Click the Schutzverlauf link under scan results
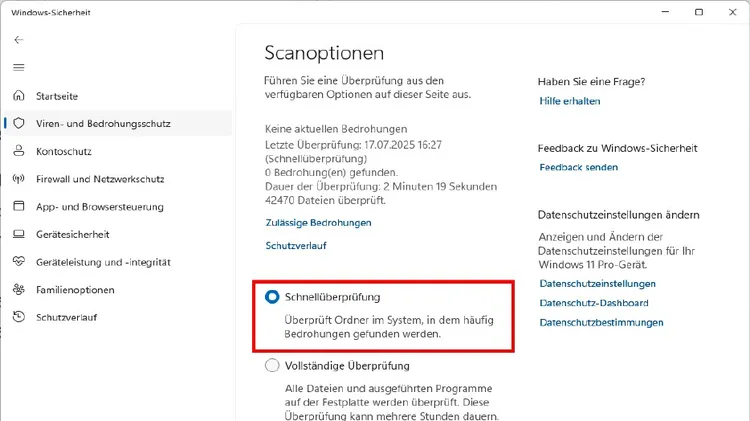The width and height of the screenshot is (750, 421). [x=296, y=245]
